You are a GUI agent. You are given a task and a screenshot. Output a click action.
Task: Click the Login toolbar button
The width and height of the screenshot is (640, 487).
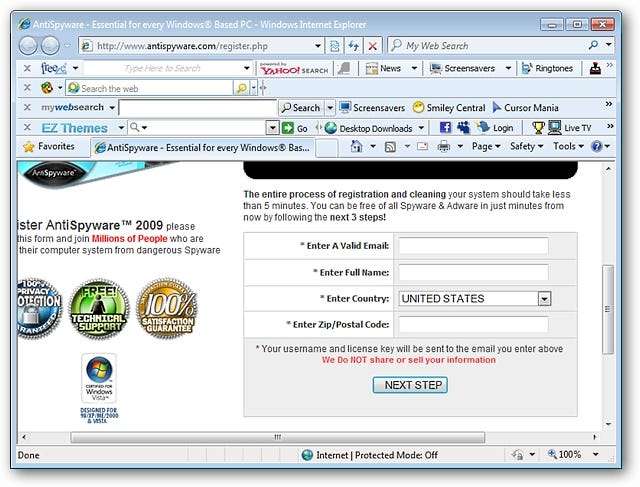click(x=496, y=128)
